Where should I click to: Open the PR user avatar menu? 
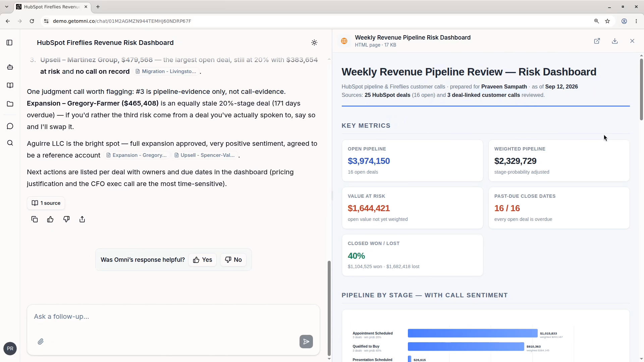[10, 349]
